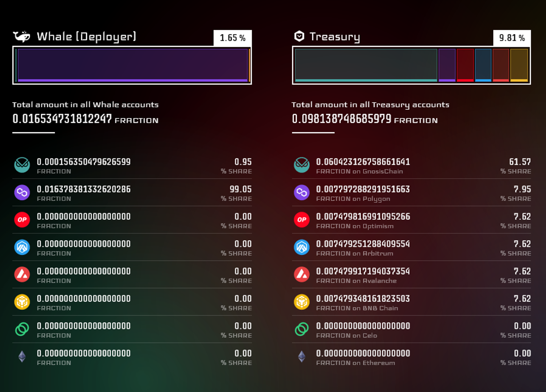546x392 pixels.
Task: Click the Celo icon in Whale list
Action: tap(22, 329)
